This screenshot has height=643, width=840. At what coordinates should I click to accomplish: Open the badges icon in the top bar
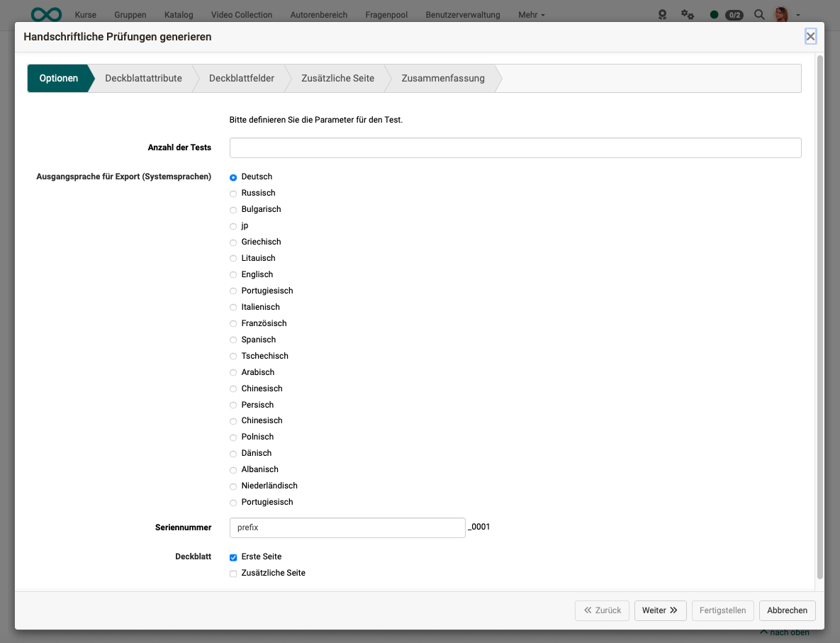(x=662, y=13)
